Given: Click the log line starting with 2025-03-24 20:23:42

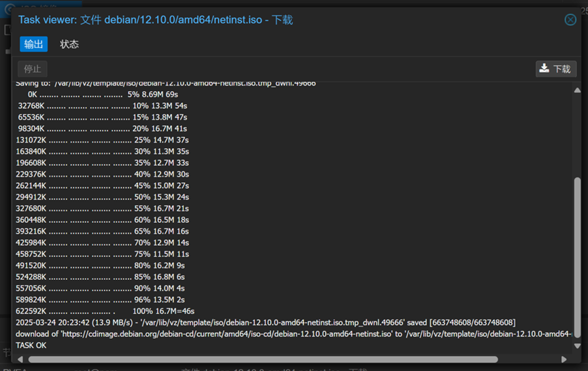Looking at the screenshot, I should [266, 322].
